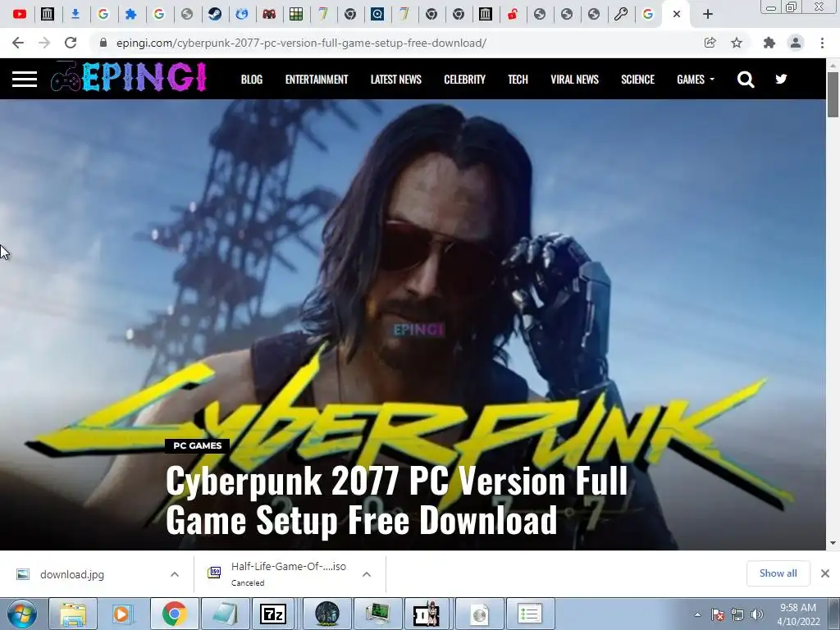Image resolution: width=840 pixels, height=630 pixels.
Task: Switch to the YouTube tab
Action: coord(20,15)
